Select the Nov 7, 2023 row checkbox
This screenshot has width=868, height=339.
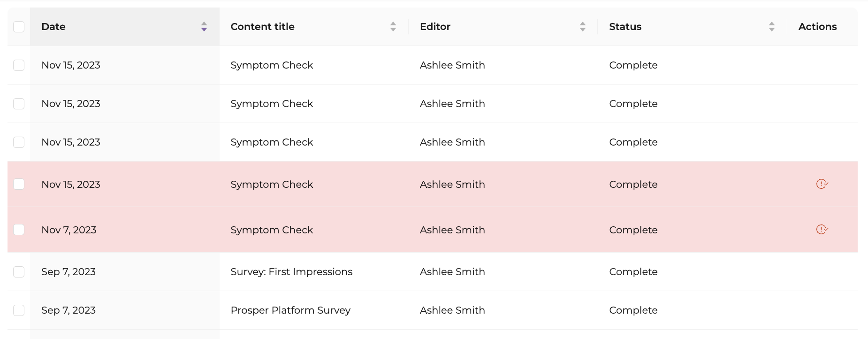19,230
